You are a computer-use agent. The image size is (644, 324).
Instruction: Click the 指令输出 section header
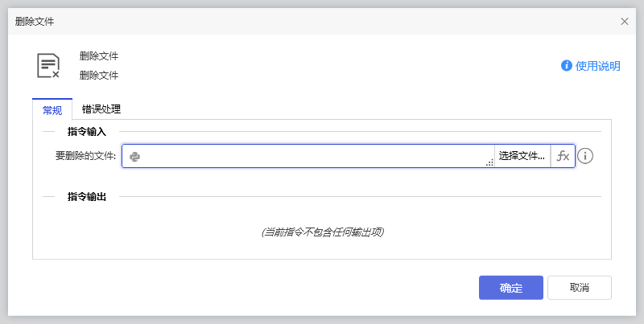click(x=87, y=197)
